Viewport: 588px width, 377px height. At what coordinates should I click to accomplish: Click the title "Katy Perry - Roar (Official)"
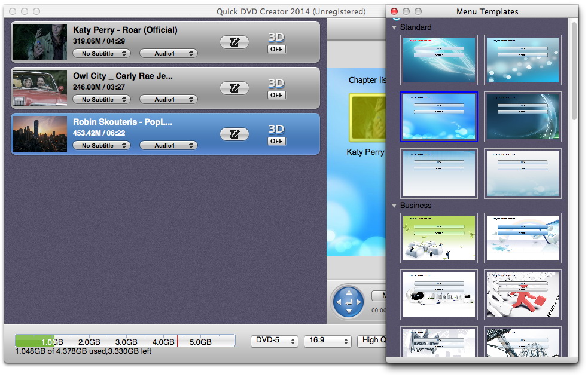click(125, 30)
